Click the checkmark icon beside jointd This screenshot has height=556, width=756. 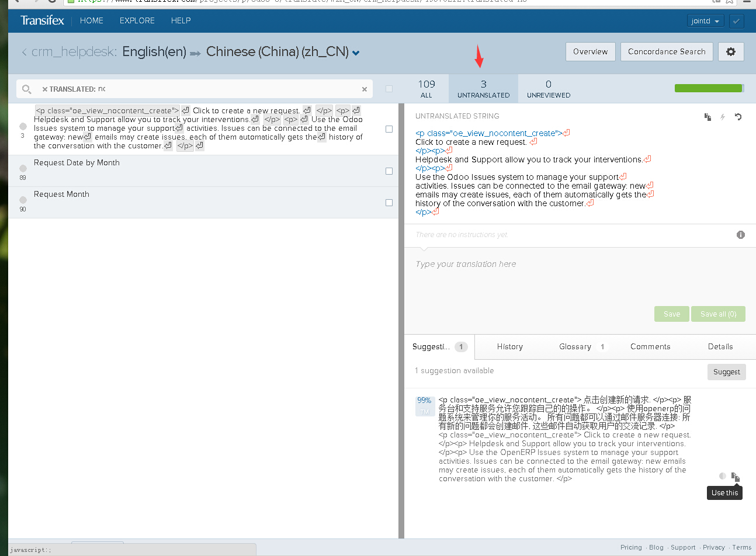click(x=737, y=21)
